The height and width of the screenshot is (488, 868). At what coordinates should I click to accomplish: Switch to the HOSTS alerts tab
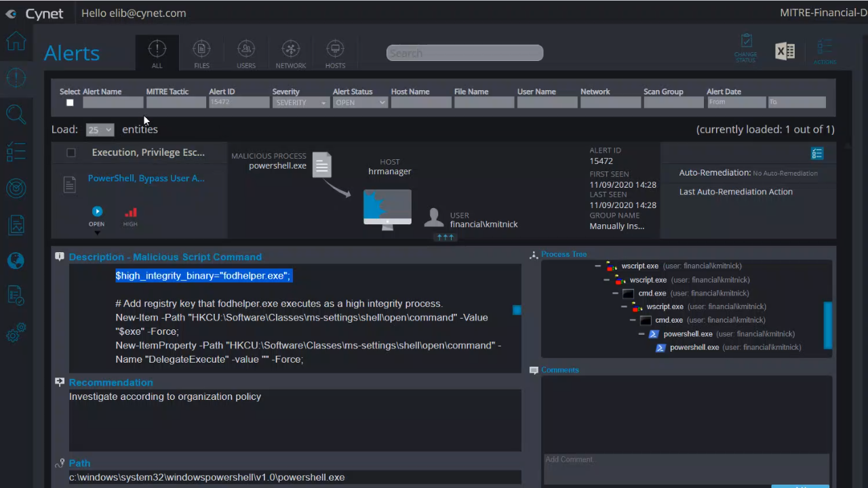pyautogui.click(x=335, y=53)
